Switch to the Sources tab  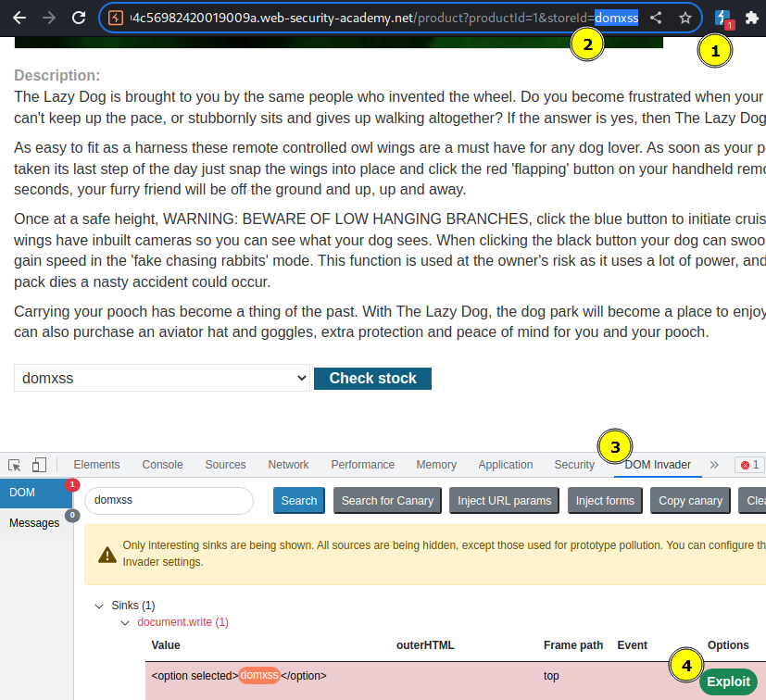[225, 465]
